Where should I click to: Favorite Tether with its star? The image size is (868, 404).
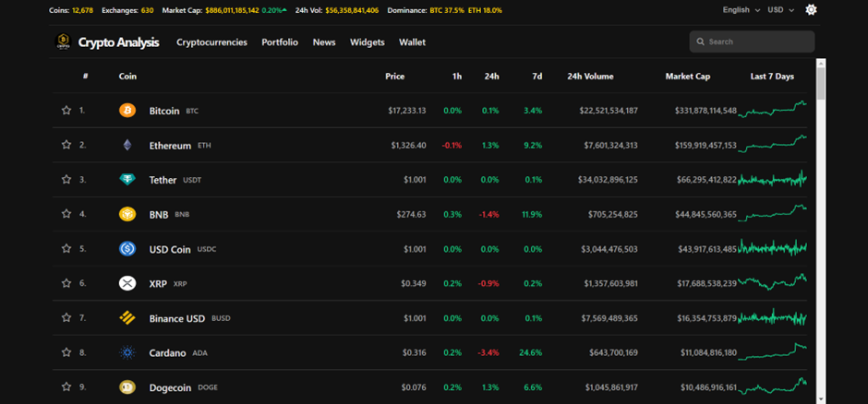[66, 179]
